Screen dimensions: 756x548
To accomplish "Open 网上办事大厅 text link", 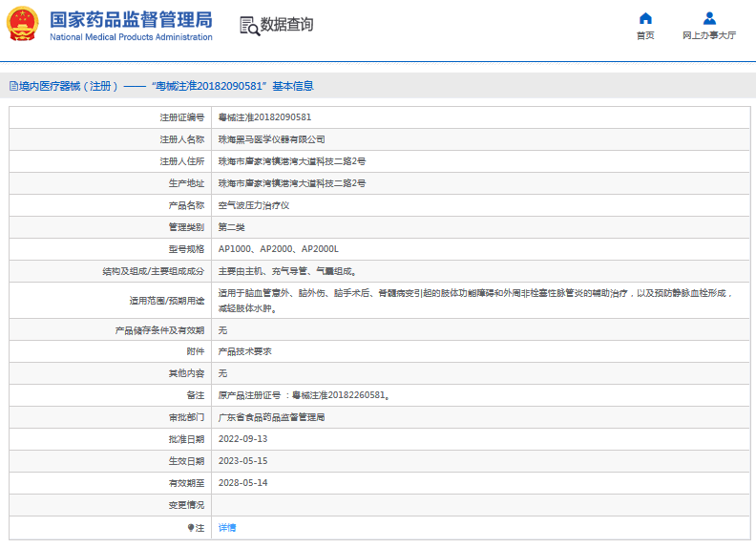I will click(709, 35).
